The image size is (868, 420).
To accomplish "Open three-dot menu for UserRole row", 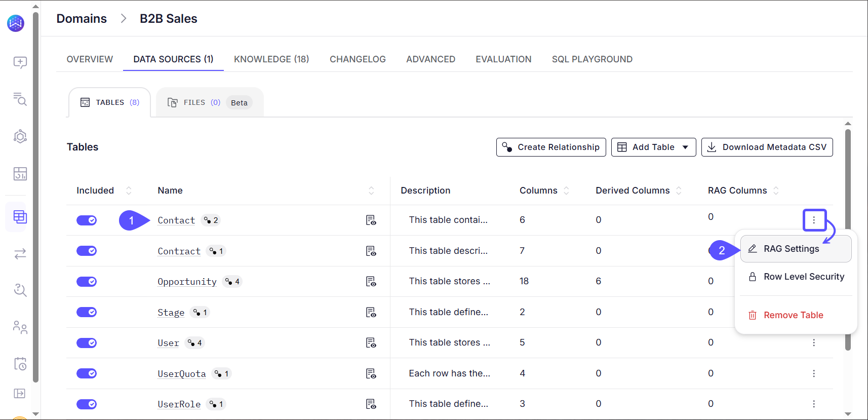I will [x=814, y=404].
